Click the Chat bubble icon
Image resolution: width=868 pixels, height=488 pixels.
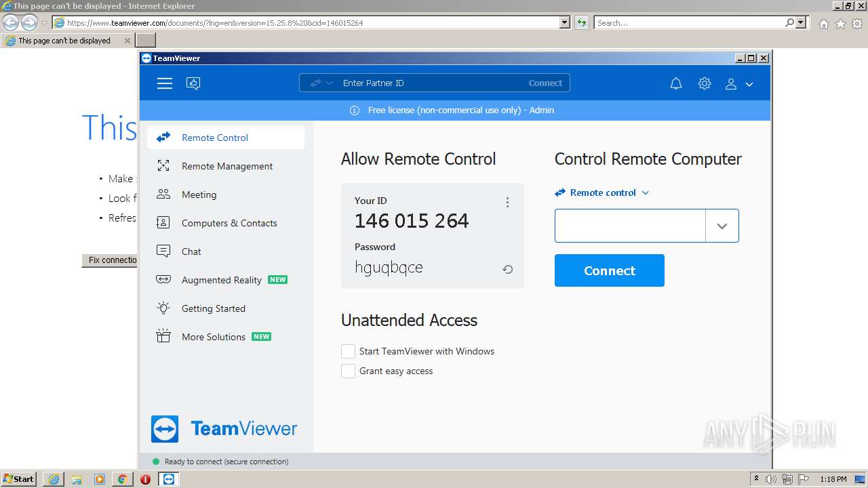(163, 251)
